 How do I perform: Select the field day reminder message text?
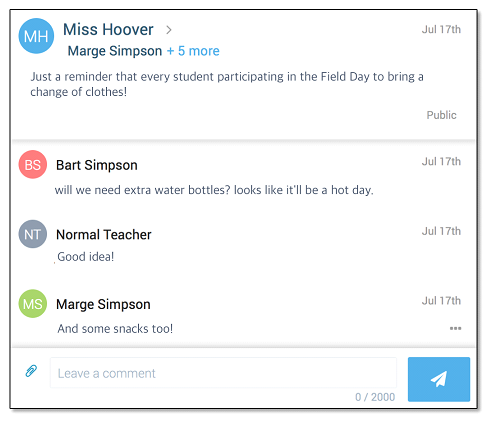pos(227,84)
